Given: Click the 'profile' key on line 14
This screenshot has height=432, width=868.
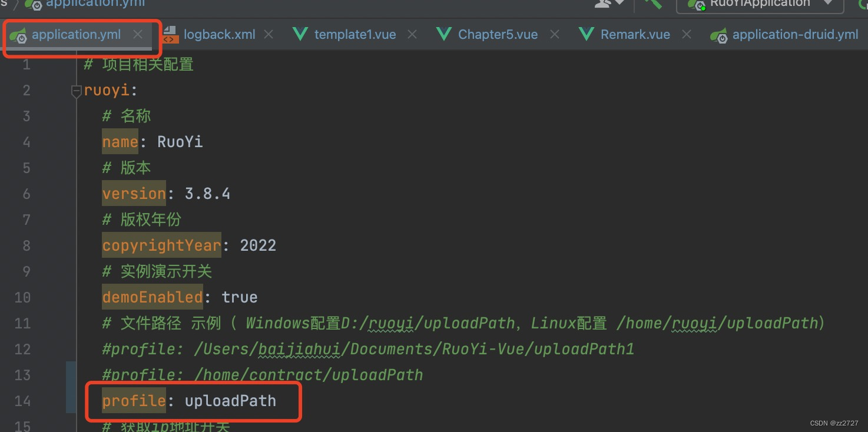Looking at the screenshot, I should (x=134, y=401).
